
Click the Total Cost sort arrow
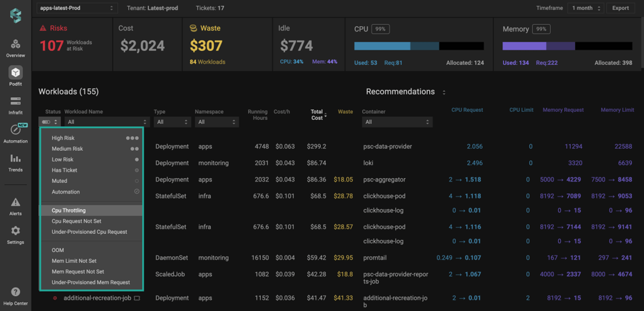326,116
